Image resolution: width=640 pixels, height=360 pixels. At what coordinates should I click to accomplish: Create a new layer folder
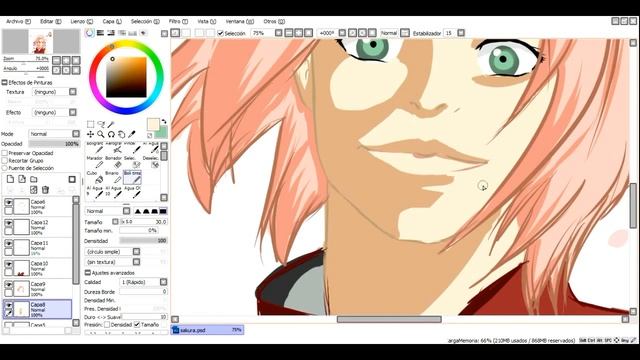click(x=33, y=179)
